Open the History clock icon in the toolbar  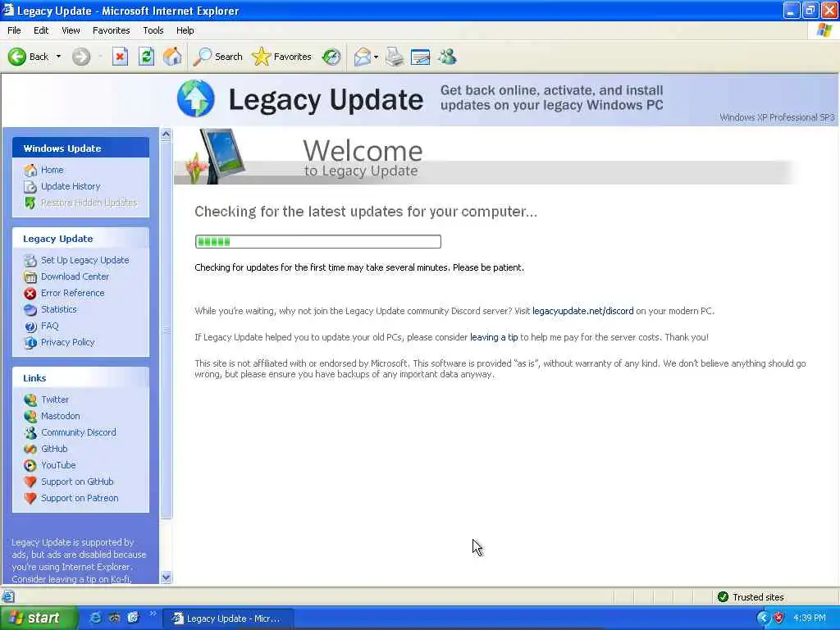coord(331,57)
